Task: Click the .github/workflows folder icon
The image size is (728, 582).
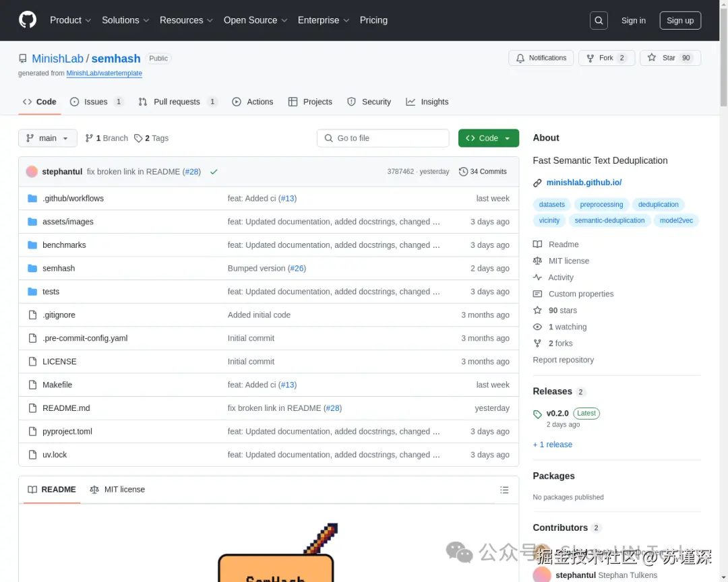Action: tap(32, 199)
